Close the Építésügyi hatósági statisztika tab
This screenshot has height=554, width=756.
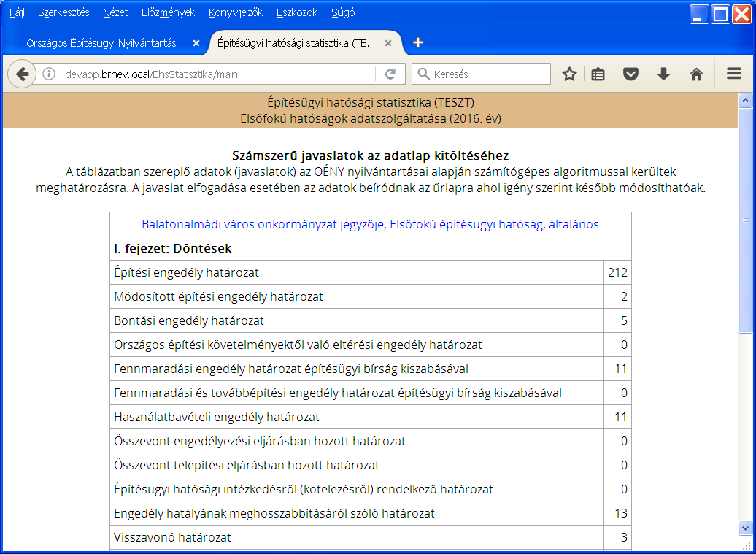click(x=388, y=43)
